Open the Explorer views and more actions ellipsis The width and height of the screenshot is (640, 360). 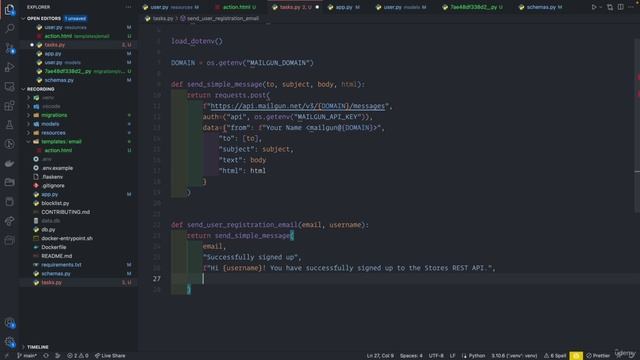[129, 7]
